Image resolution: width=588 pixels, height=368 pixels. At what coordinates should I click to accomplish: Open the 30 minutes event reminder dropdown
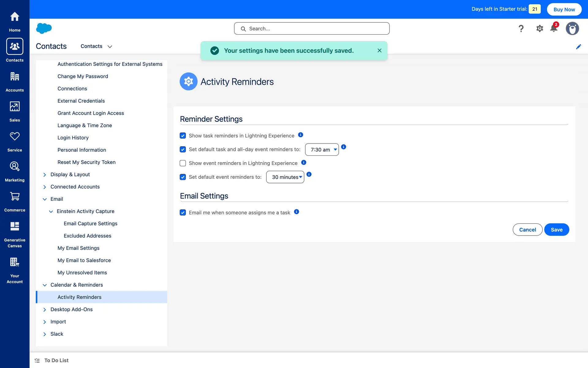point(285,177)
